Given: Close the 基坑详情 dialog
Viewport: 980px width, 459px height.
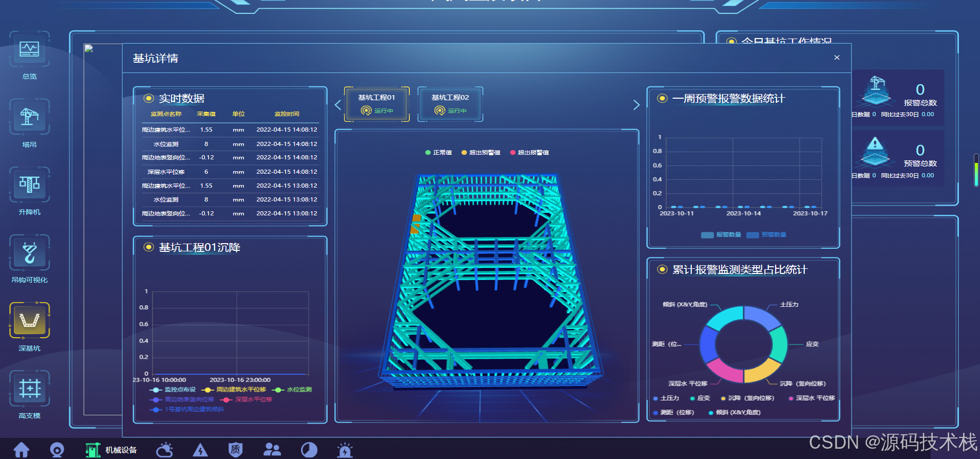Looking at the screenshot, I should [x=837, y=58].
